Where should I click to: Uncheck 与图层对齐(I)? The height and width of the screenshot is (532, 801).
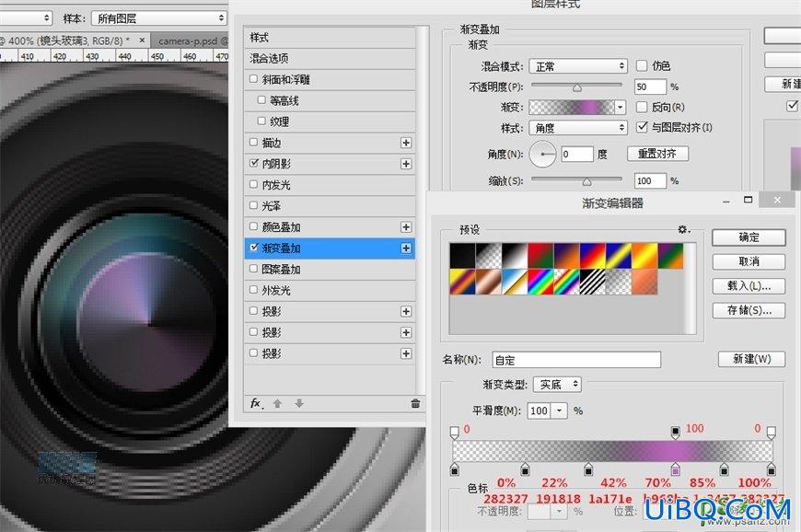click(x=642, y=127)
